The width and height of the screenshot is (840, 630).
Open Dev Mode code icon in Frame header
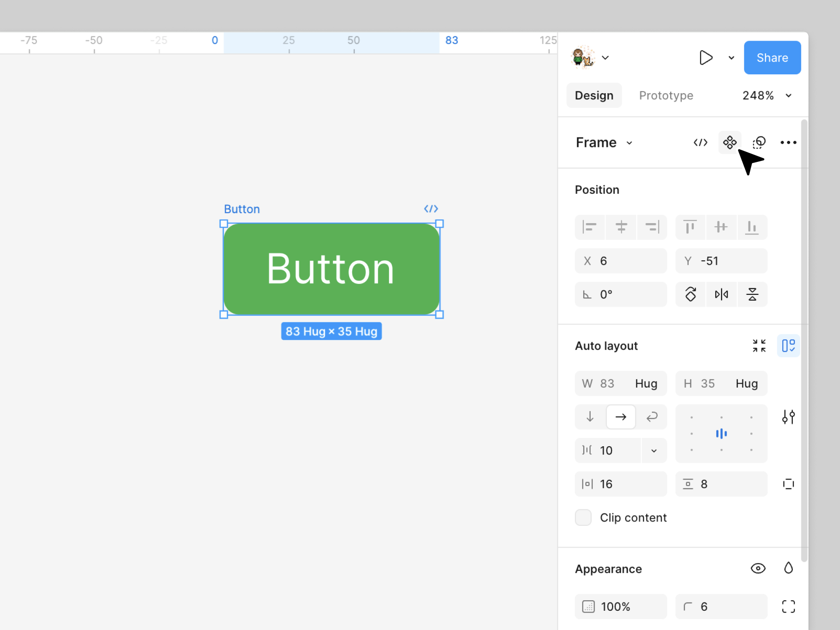[x=700, y=143]
